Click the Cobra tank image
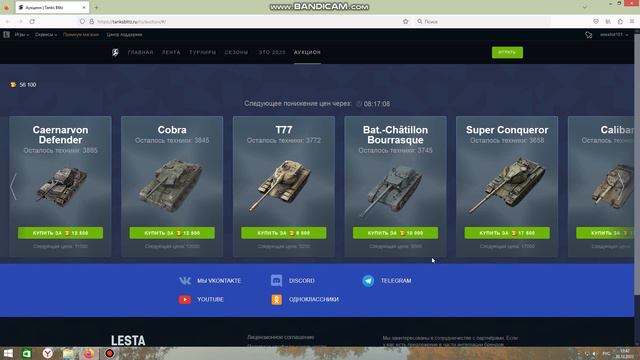Screen dimensions: 640x360 pos(171,186)
